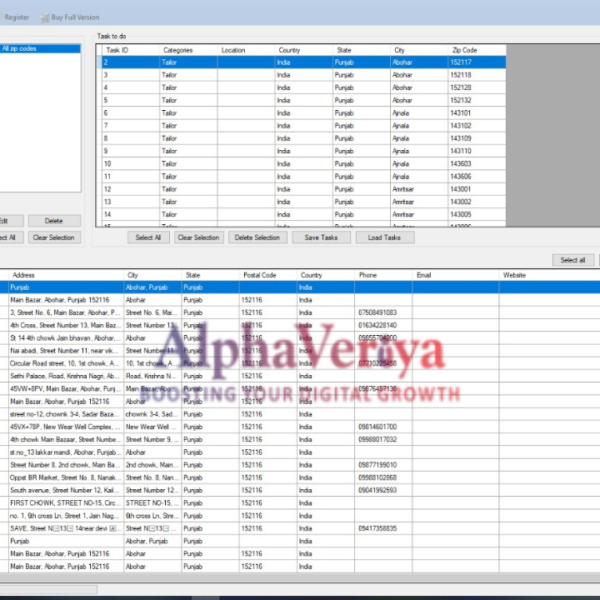Screen dimensions: 600x600
Task: Click Clear Selection below the task table
Action: pyautogui.click(x=199, y=238)
